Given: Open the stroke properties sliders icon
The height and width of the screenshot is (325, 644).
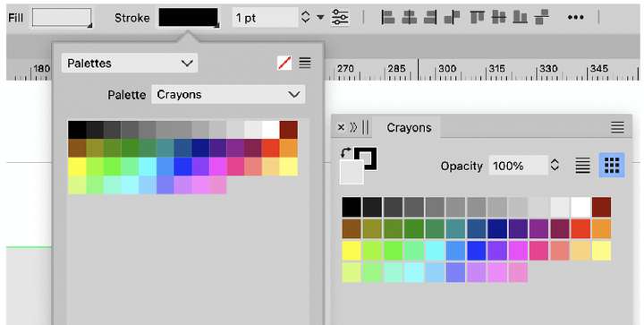Looking at the screenshot, I should coord(340,17).
